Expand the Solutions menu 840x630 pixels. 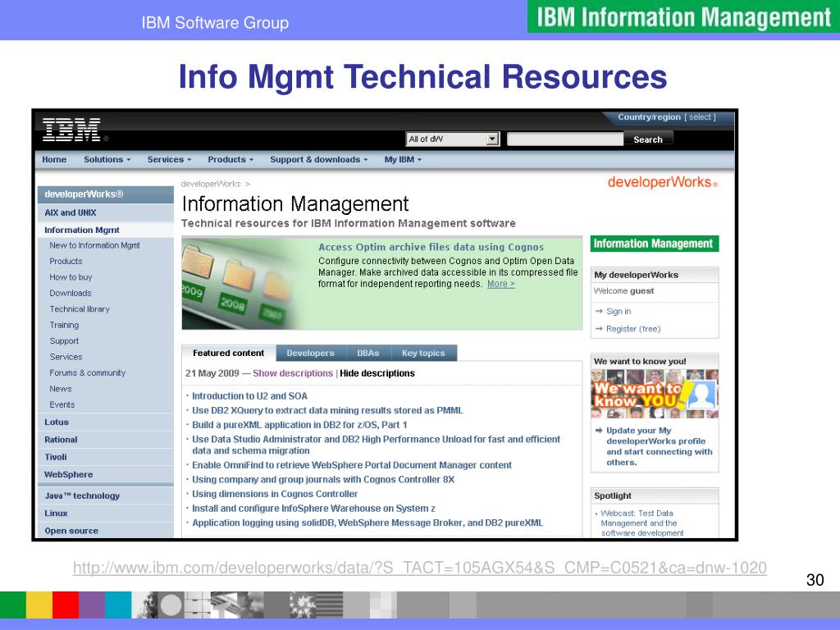coord(107,160)
